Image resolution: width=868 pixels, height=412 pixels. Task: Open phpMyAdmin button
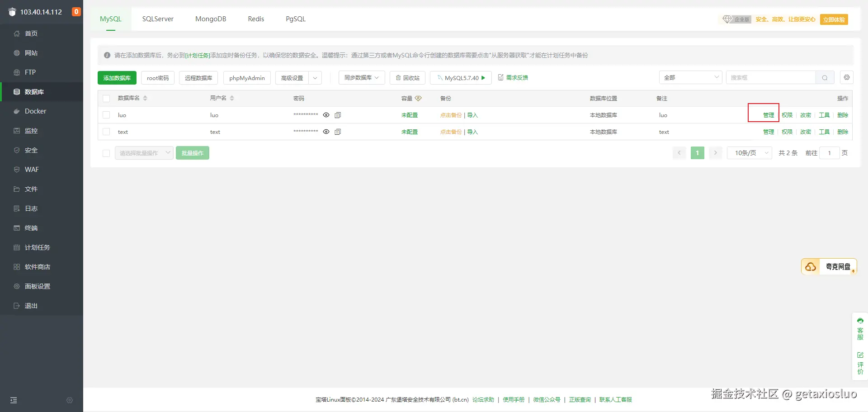pyautogui.click(x=247, y=78)
